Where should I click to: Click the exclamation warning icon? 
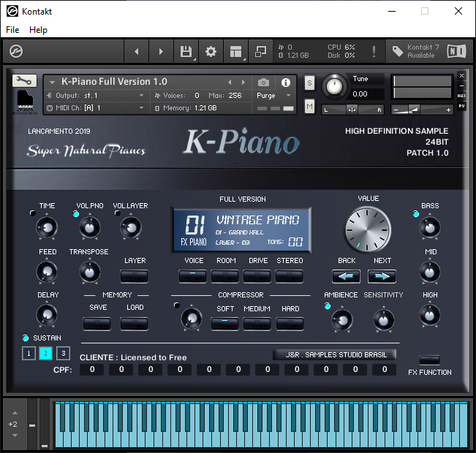click(x=374, y=52)
